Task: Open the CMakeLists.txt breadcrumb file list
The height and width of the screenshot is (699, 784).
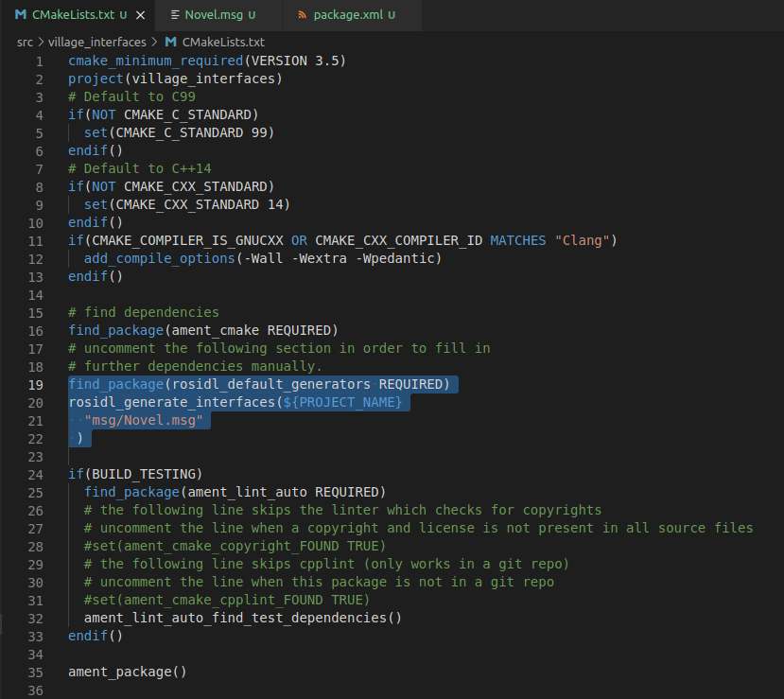Action: pyautogui.click(x=223, y=43)
